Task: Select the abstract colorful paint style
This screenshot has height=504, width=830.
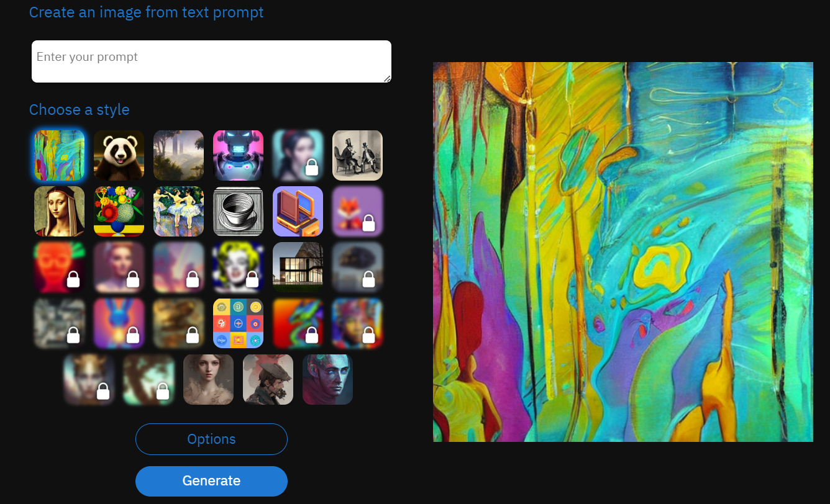Action: click(59, 155)
